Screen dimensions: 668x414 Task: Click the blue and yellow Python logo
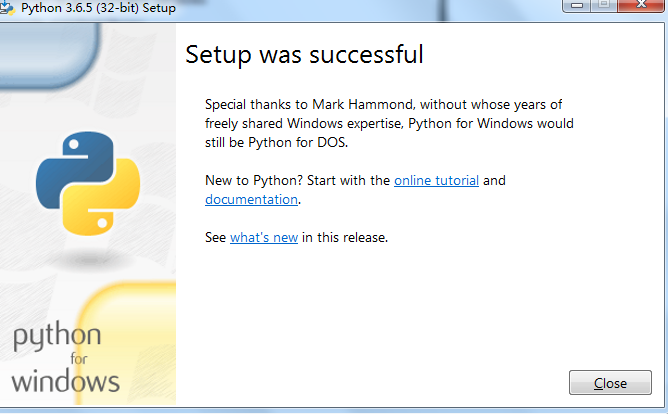[88, 184]
